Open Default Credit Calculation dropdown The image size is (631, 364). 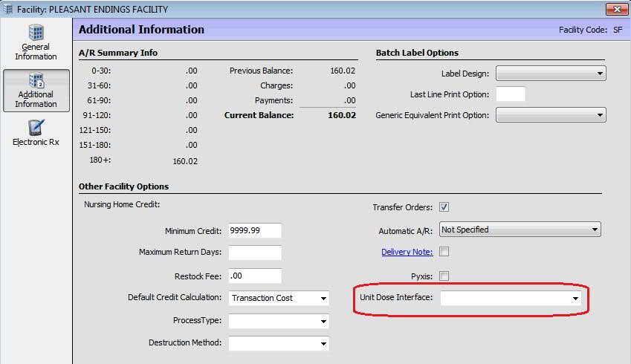coord(279,298)
